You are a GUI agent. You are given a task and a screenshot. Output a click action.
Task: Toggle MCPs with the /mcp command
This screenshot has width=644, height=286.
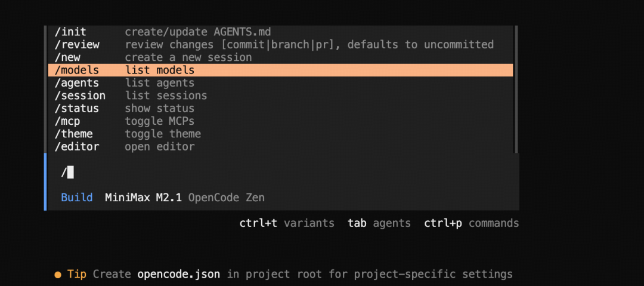[67, 121]
